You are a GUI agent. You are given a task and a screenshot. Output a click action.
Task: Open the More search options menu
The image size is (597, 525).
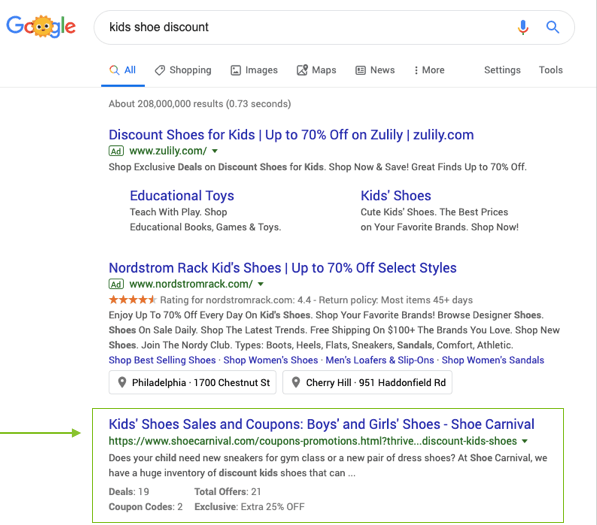point(429,70)
